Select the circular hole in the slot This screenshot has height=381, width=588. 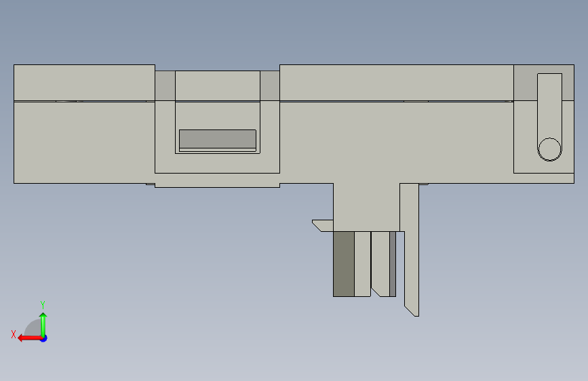549,149
